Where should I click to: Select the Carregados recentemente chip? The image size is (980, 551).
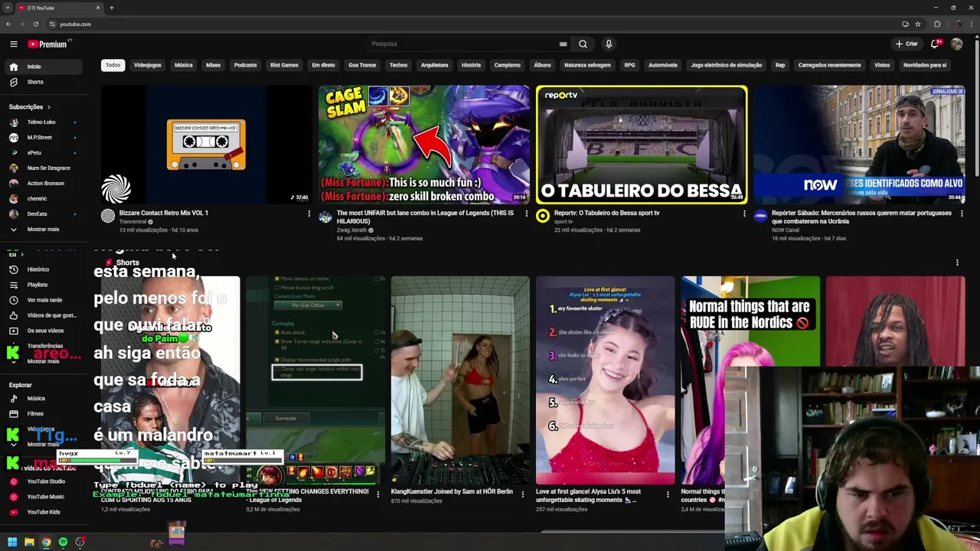829,65
